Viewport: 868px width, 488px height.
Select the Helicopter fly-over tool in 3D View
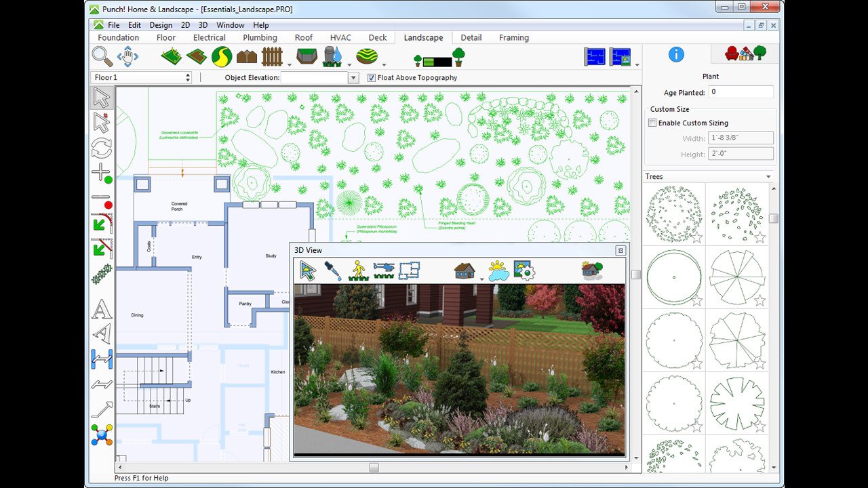[384, 270]
